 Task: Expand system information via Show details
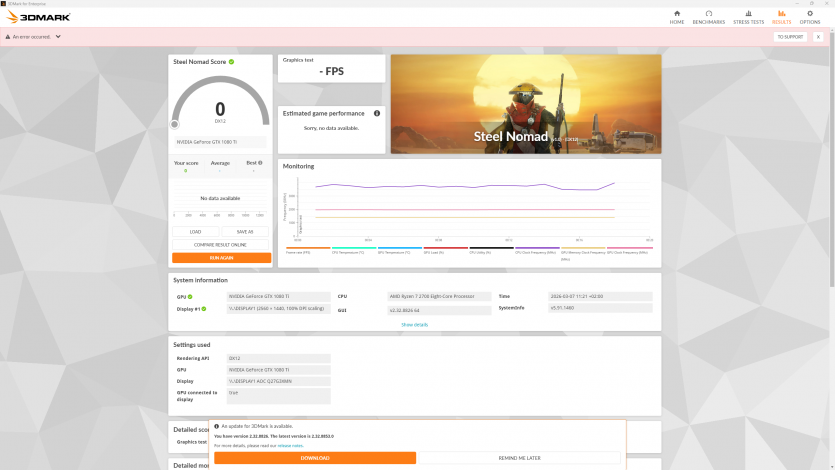click(x=414, y=325)
